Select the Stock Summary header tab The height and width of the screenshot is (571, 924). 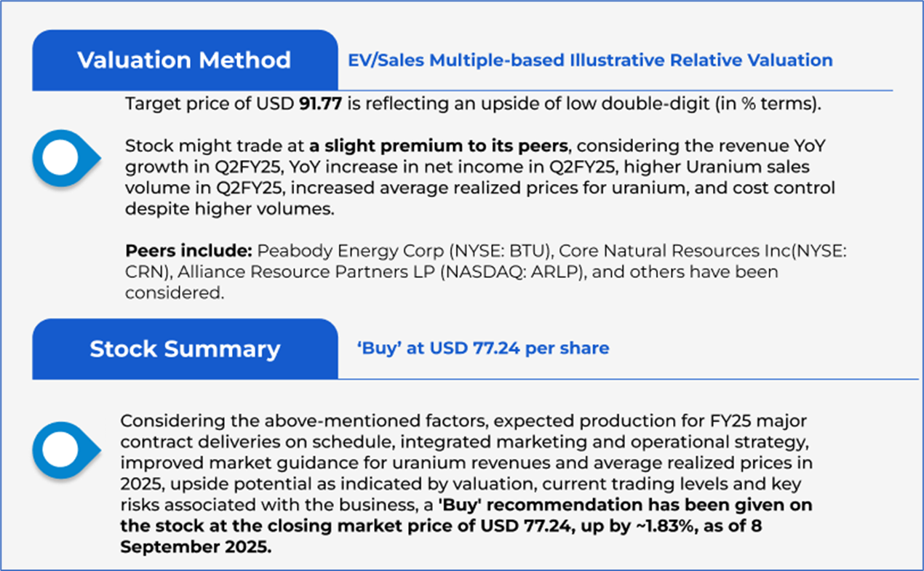(184, 349)
